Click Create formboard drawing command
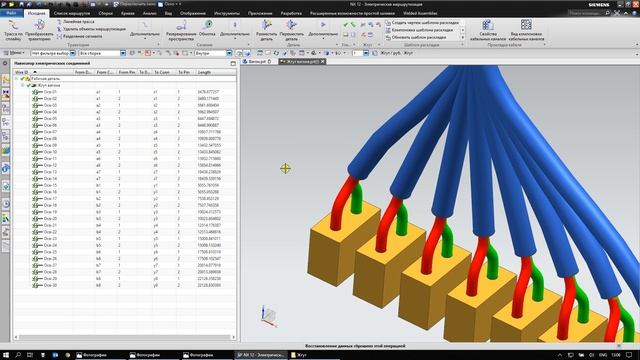 [422, 23]
